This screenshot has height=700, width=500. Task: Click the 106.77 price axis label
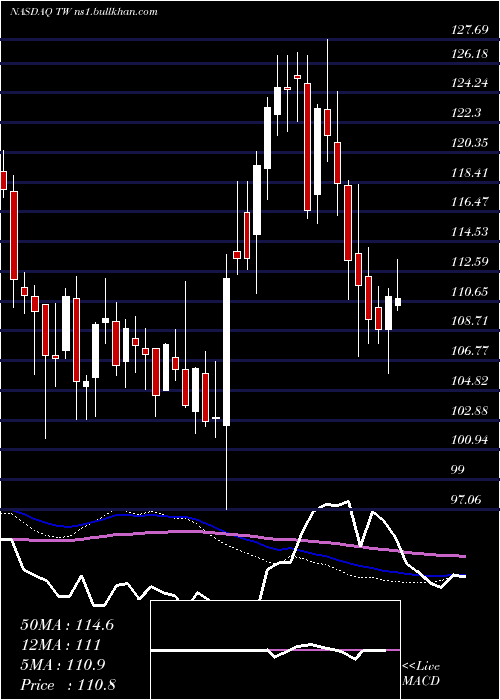pyautogui.click(x=468, y=351)
